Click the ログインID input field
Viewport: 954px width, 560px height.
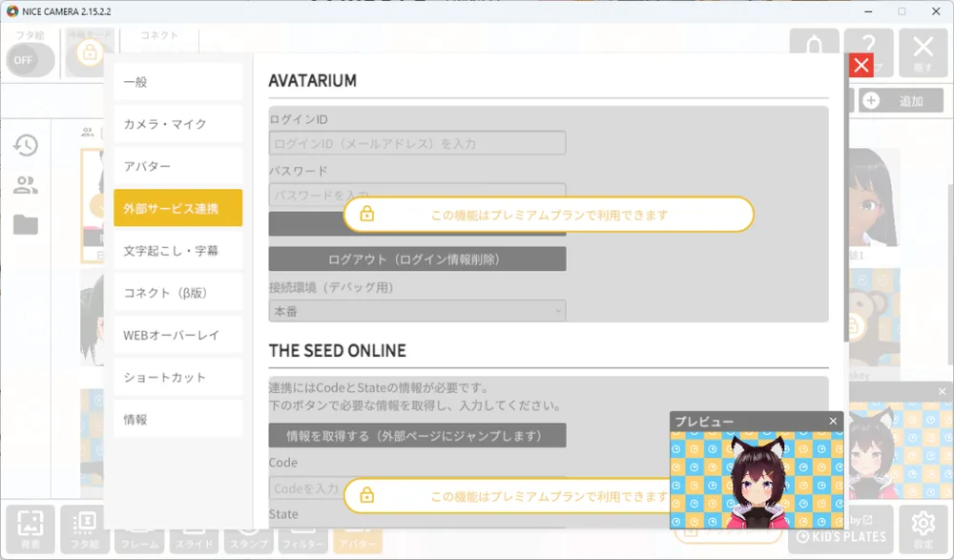tap(418, 143)
